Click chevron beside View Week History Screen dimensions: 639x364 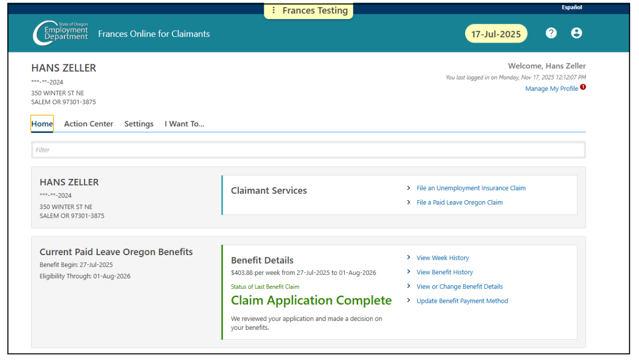pos(409,258)
